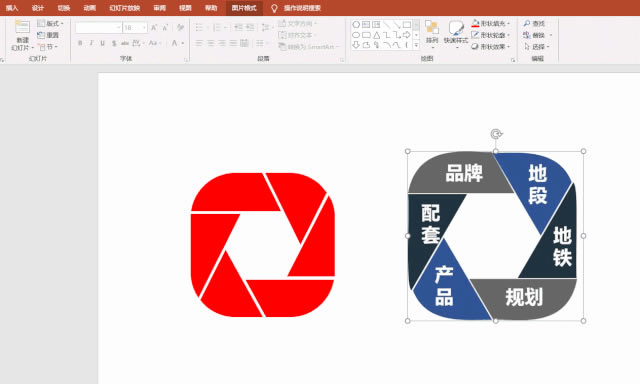
Task: Select the red aperture shape on slide
Action: click(x=263, y=245)
